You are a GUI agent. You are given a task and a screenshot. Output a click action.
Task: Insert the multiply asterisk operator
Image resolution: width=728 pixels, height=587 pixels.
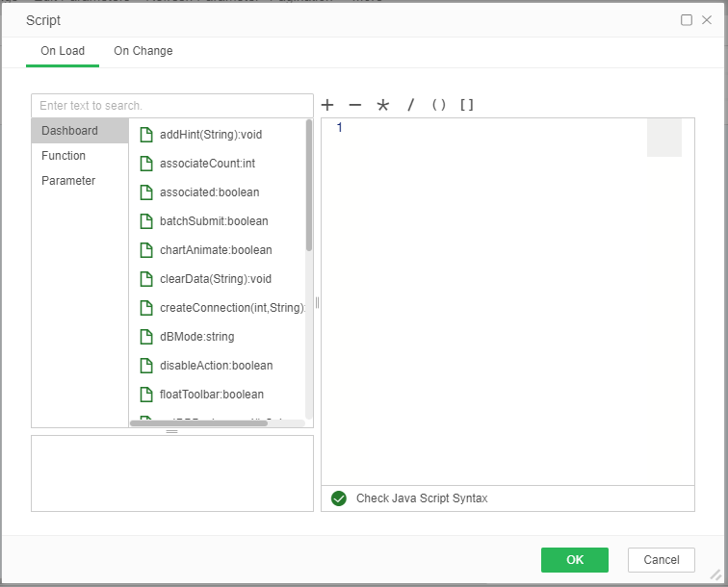[382, 106]
